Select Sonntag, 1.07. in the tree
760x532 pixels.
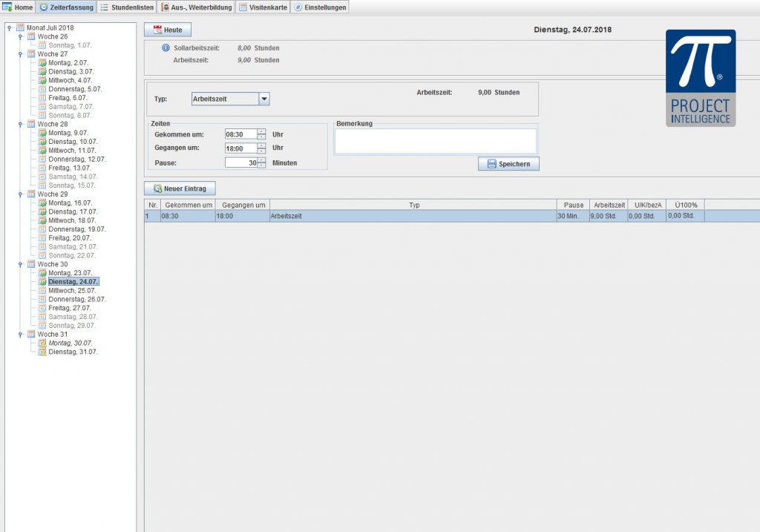pos(70,45)
